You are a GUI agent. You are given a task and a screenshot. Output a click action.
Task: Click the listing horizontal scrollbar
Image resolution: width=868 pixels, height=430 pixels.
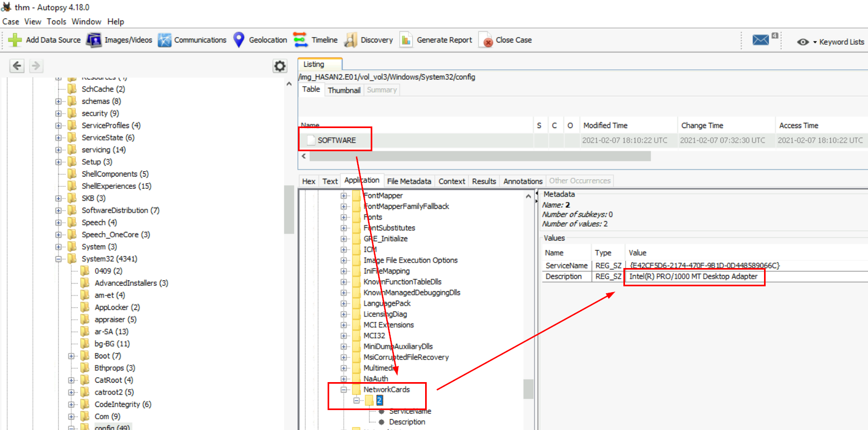480,156
